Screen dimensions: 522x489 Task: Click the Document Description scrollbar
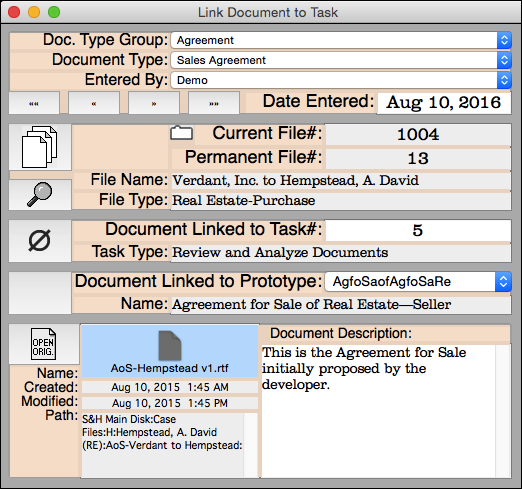[503, 411]
